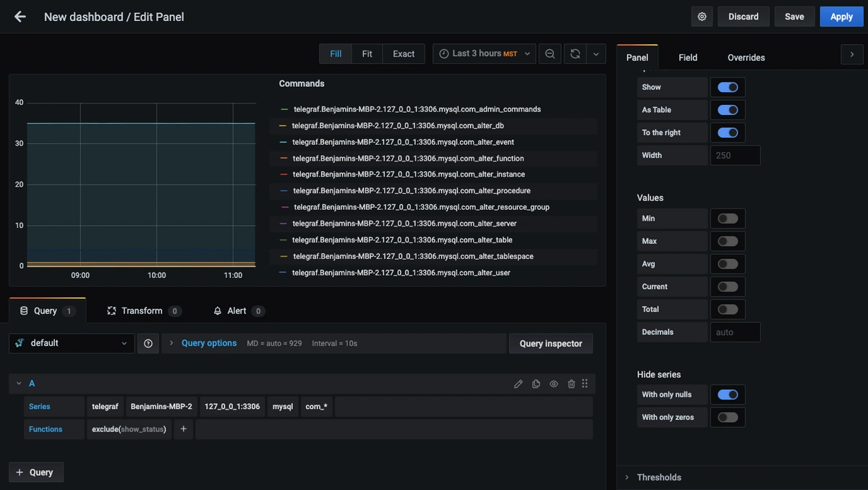This screenshot has height=490, width=868.
Task: Select the mysql series segment
Action: 283,407
